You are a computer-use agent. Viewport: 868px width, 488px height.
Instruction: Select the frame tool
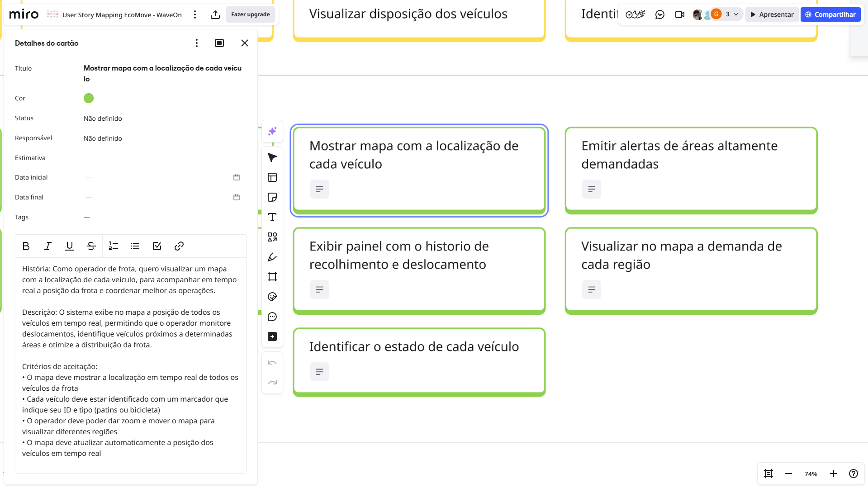(x=272, y=277)
